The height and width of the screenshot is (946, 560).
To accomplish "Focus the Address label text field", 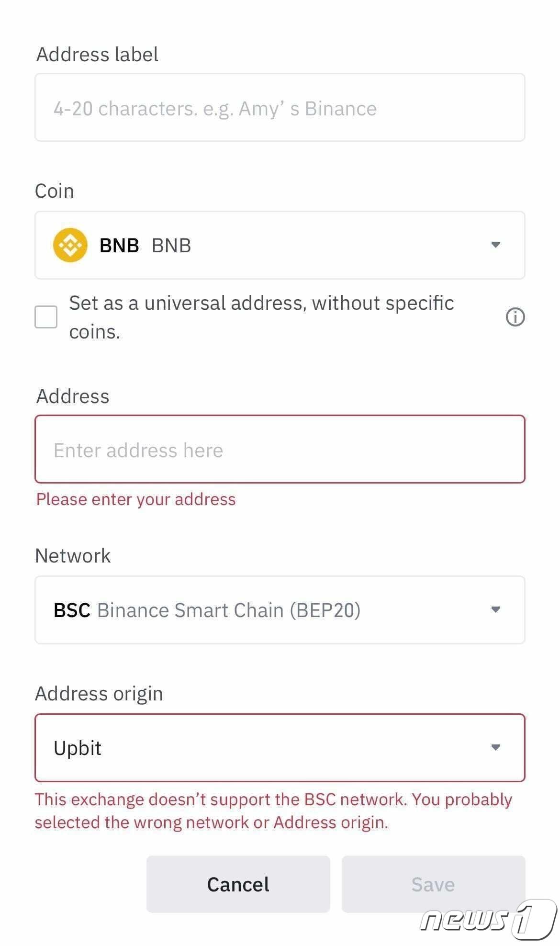I will pos(280,108).
